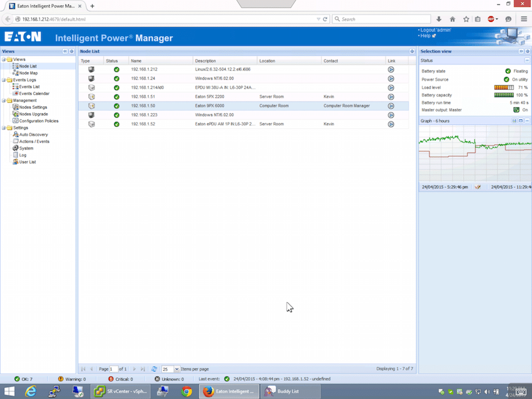Open the Firefox hamburger menu
Image resolution: width=532 pixels, height=399 pixels.
pos(524,19)
